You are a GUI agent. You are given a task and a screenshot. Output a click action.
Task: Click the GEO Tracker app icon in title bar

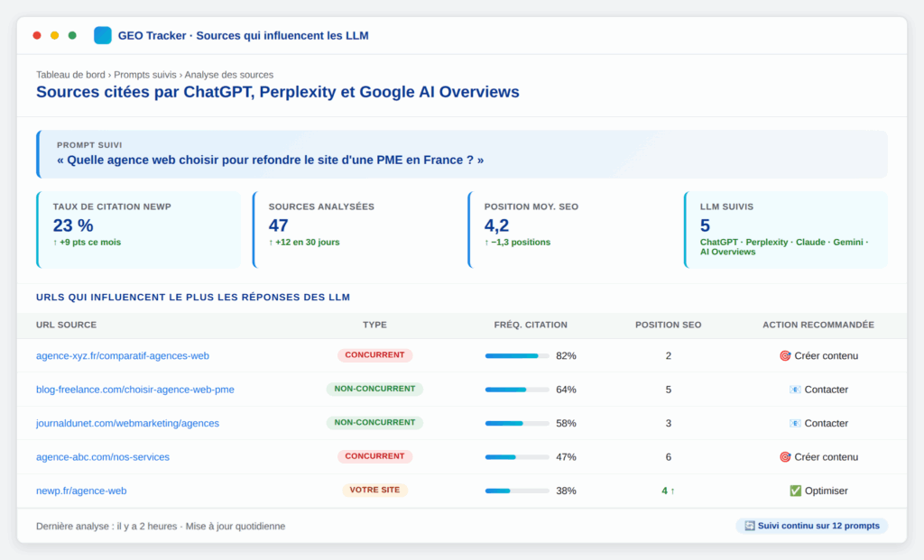(x=102, y=35)
